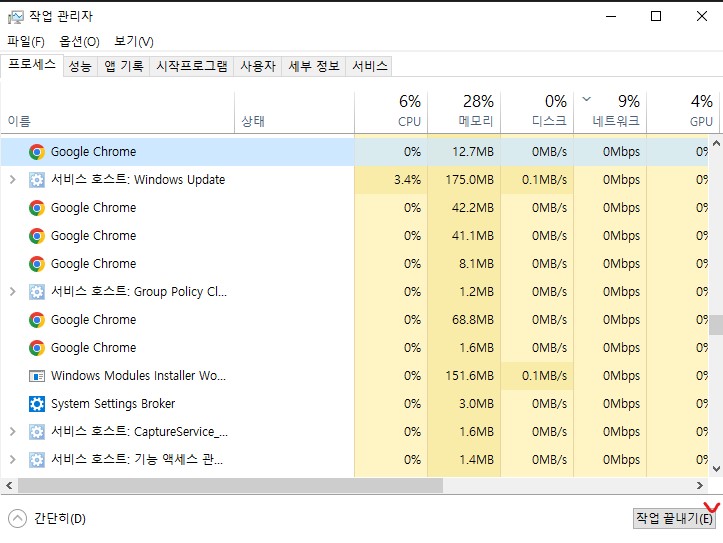Expand the CaptureService_ service host row
723x543 pixels.
coord(12,432)
